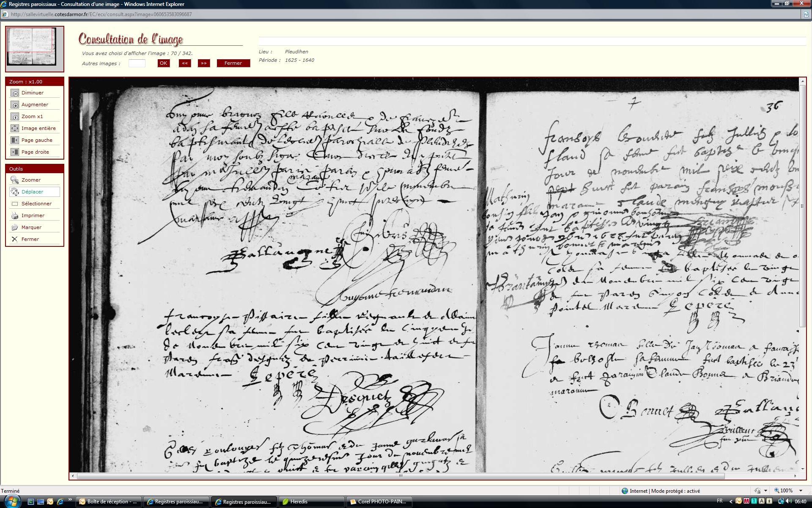Image resolution: width=812 pixels, height=508 pixels.
Task: Select the Zoomer magnifier tool
Action: (15, 180)
